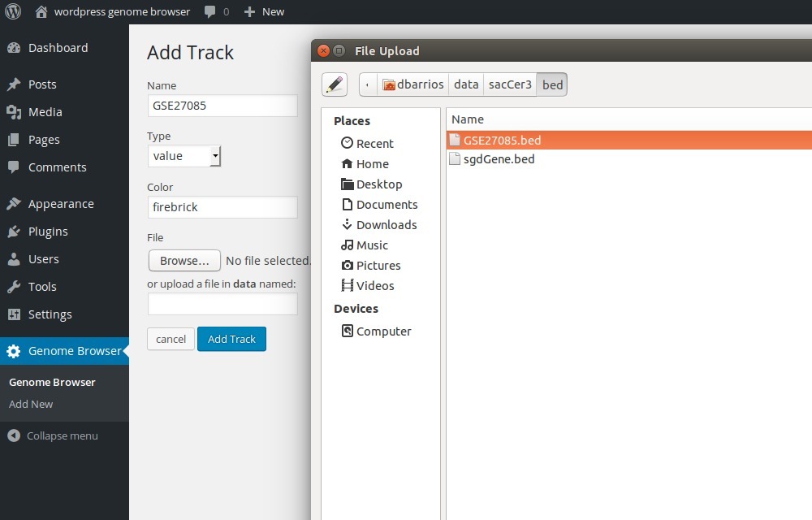Click the Documents icon in Places
812x520 pixels.
(347, 204)
